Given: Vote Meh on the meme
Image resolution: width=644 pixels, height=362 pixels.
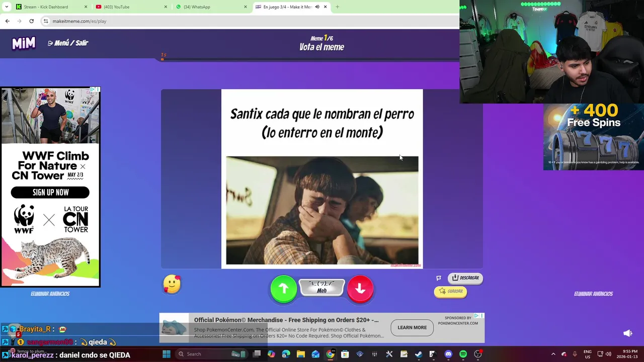Looking at the screenshot, I should click(x=321, y=288).
